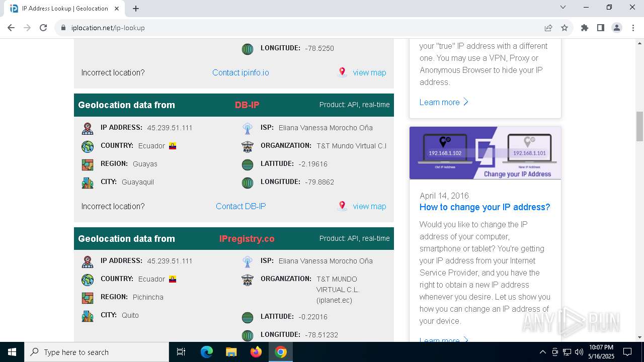Viewport: 644px width, 362px height.
Task: Click DB-IP organization icon
Action: (247, 146)
